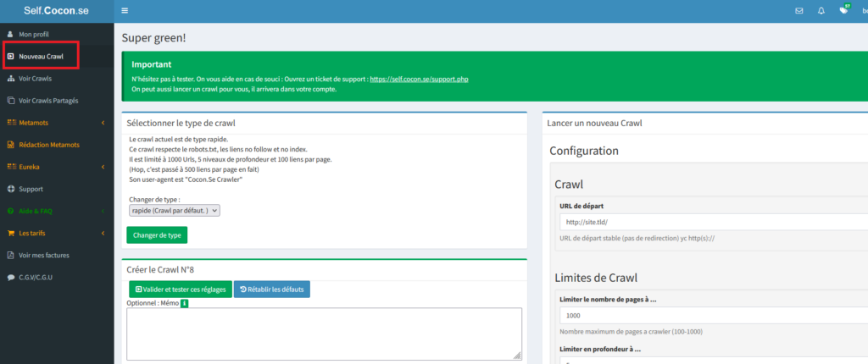Image resolution: width=868 pixels, height=364 pixels.
Task: Open the mail envelope icon
Action: pos(798,11)
